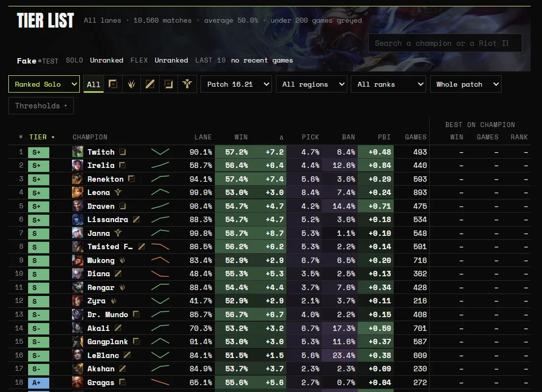Sort by Best on Champion GAMES column
The height and width of the screenshot is (392, 542).
tap(487, 137)
